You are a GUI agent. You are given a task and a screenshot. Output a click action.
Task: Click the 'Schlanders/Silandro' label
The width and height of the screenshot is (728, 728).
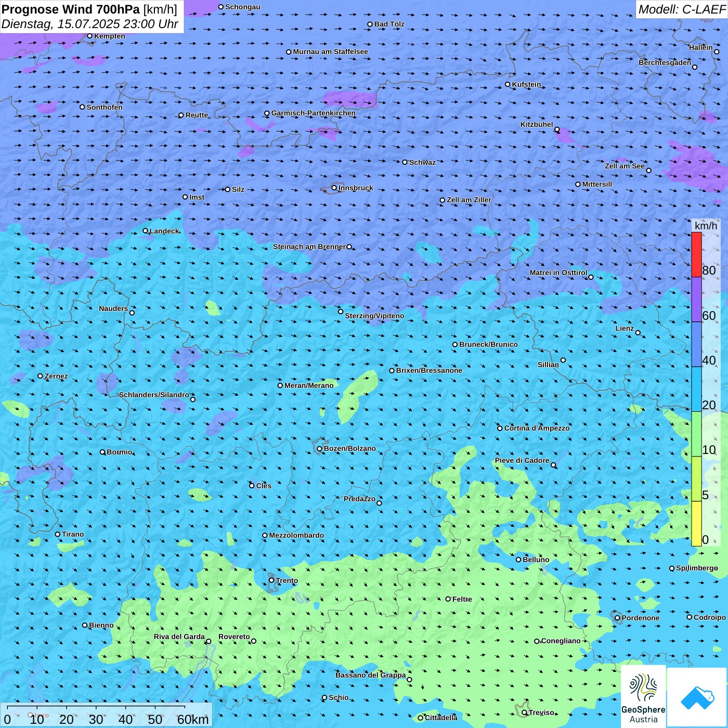[154, 395]
